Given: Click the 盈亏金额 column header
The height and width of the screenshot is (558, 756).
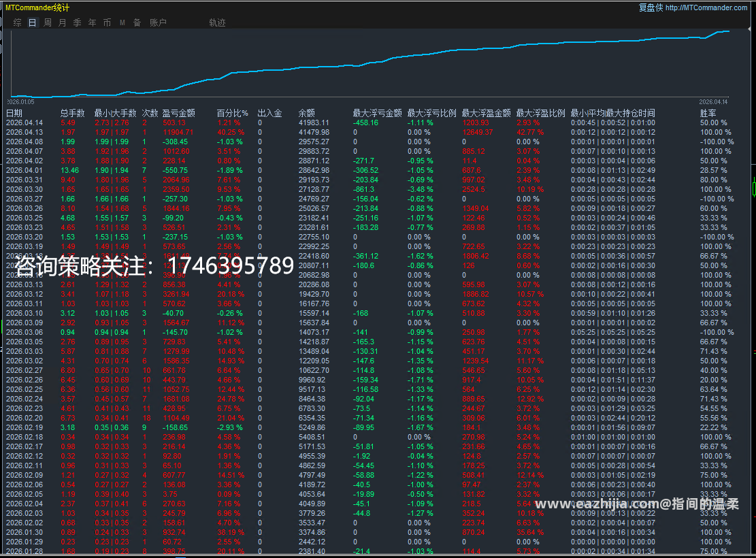Looking at the screenshot, I should pos(178,113).
